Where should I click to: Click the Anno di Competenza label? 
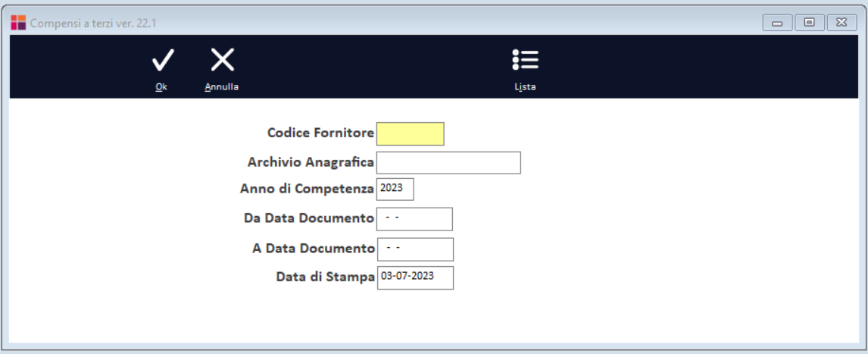point(308,188)
